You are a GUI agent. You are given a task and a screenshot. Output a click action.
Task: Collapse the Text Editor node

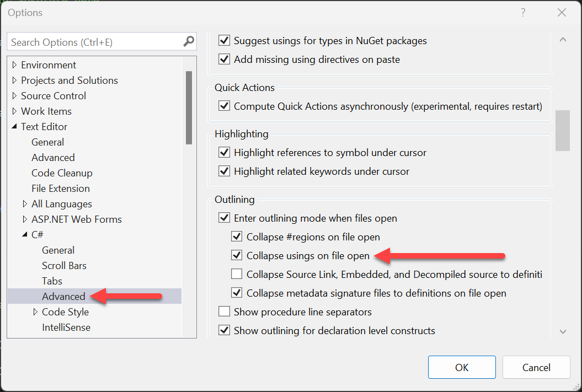[x=14, y=127]
